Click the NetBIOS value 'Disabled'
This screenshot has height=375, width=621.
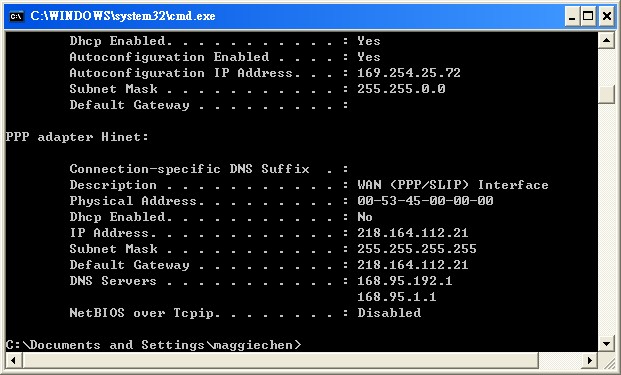tap(389, 313)
